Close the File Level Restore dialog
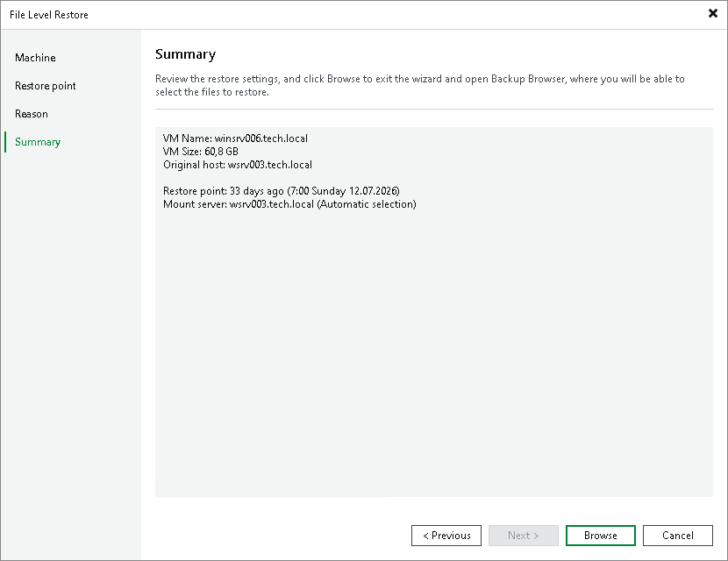The height and width of the screenshot is (561, 728). (713, 13)
